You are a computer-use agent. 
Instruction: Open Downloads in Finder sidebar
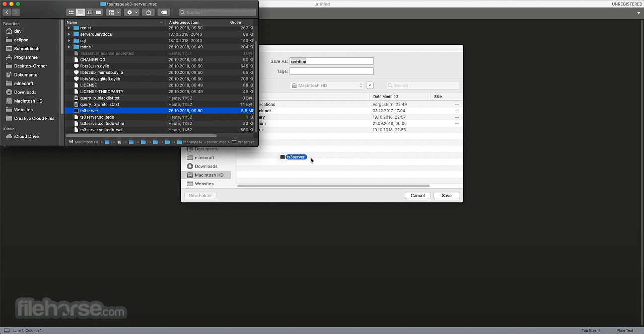25,92
